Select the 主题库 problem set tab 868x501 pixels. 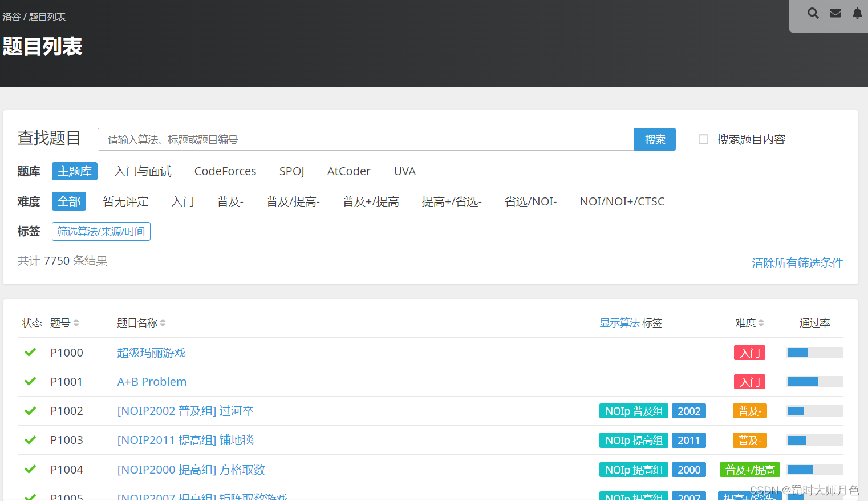[75, 171]
